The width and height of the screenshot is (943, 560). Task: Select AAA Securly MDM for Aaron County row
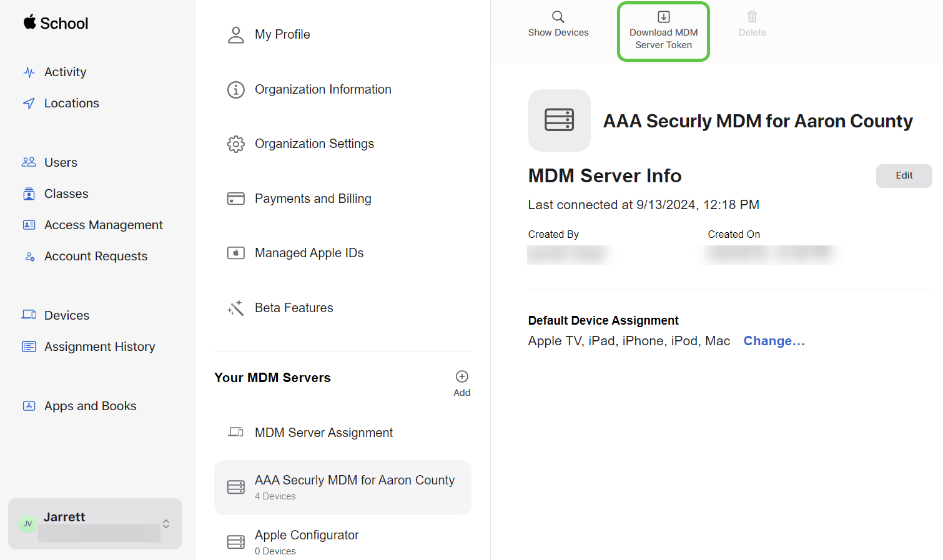[343, 488]
